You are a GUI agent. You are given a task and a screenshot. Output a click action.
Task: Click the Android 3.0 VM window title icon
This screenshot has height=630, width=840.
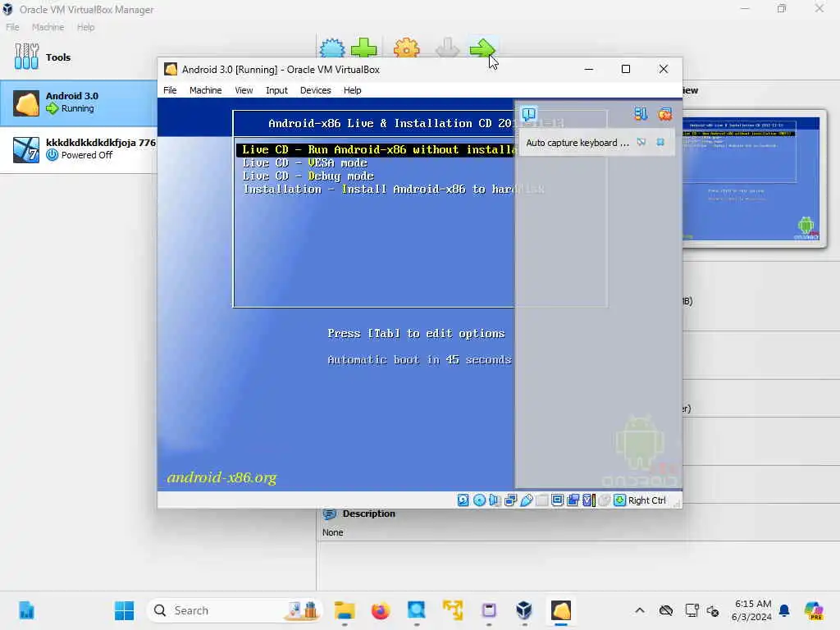pos(171,69)
